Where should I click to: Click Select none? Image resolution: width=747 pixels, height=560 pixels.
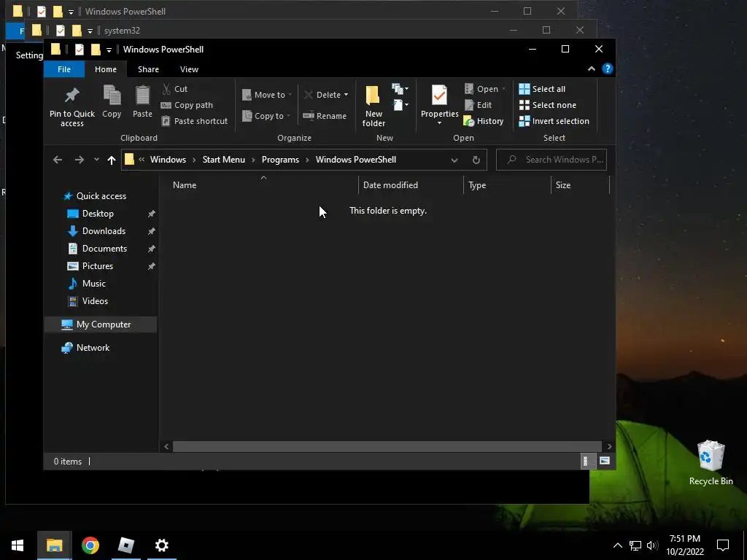547,105
